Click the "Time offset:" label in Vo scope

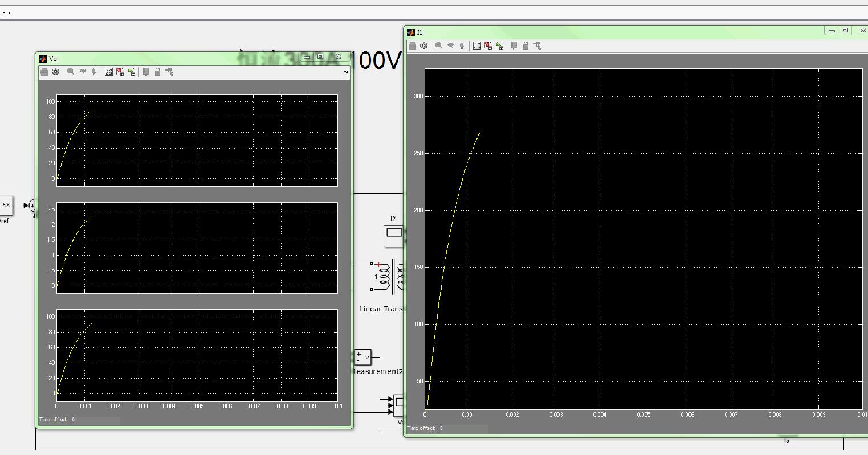(x=52, y=420)
